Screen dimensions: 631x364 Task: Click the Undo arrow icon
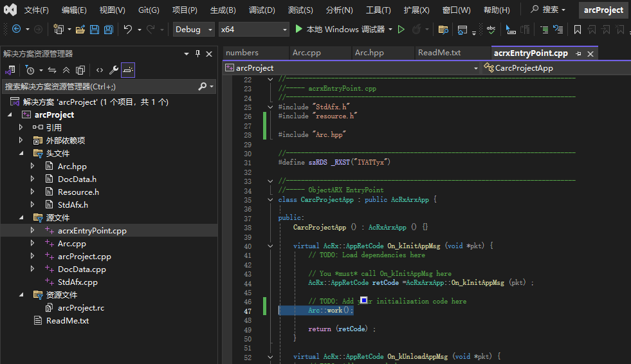coord(128,30)
